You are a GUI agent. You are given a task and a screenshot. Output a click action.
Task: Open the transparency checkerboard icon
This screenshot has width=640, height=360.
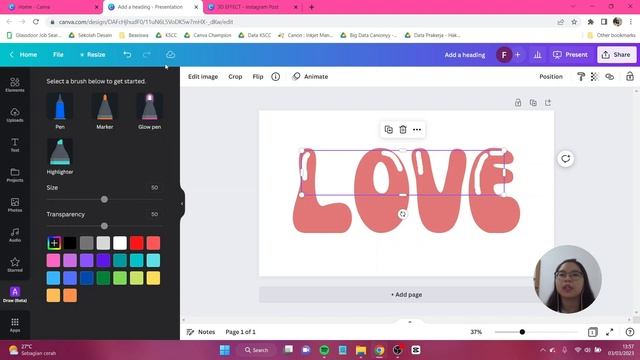595,76
